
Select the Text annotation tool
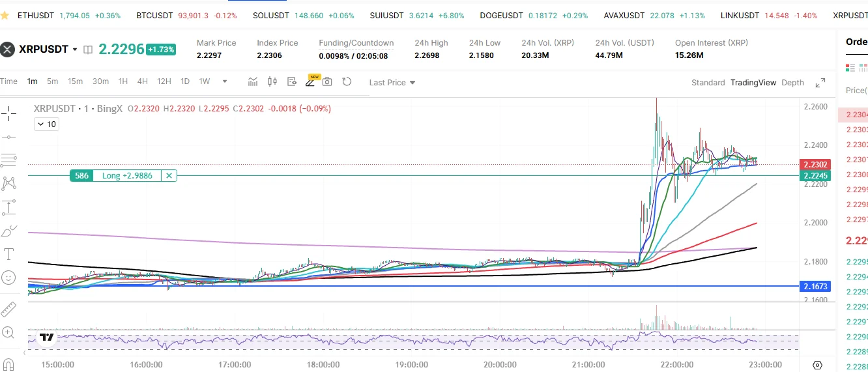(x=8, y=253)
